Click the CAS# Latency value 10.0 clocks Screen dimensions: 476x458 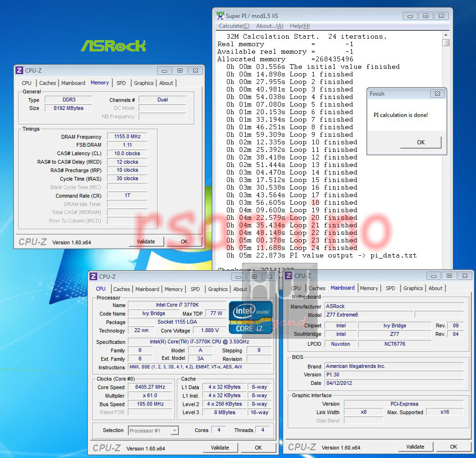pyautogui.click(x=127, y=154)
